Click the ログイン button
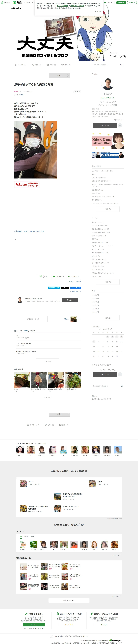Screen dimensions: 138x644 pyautogui.click(x=132, y=2)
